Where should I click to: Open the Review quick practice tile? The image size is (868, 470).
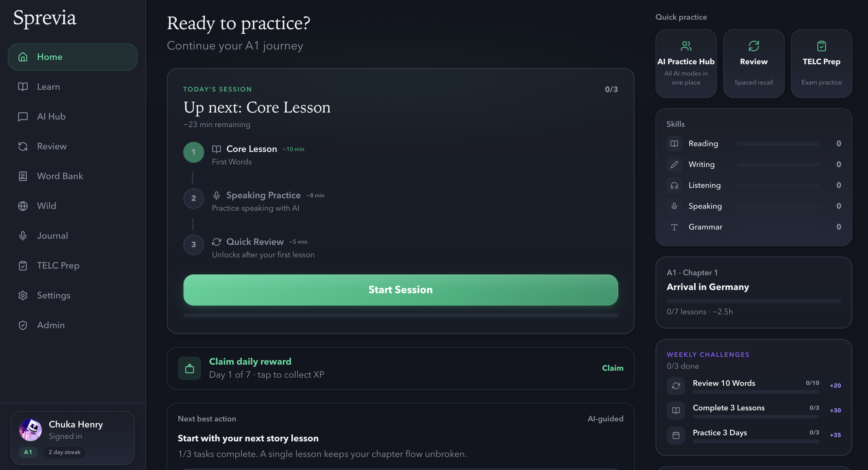coord(754,63)
